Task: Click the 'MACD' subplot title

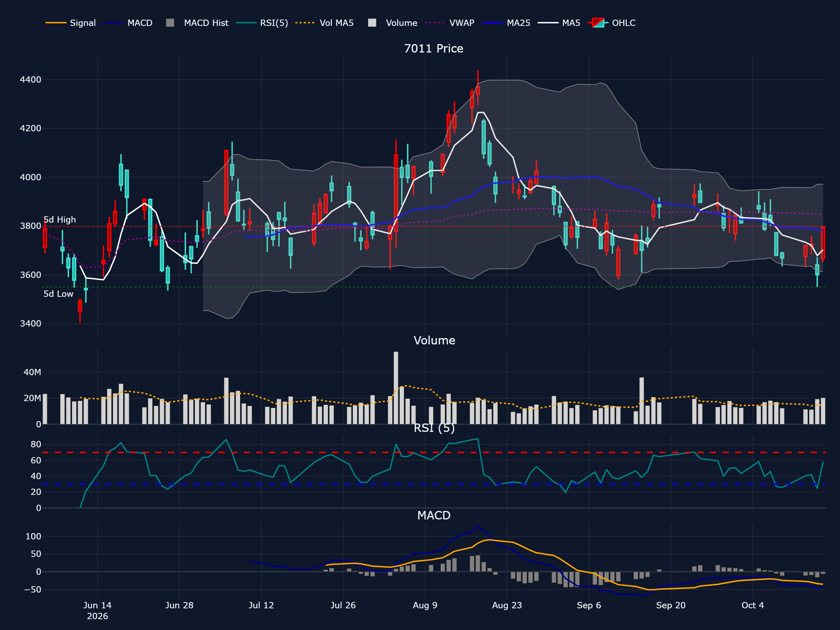Action: pos(434,515)
